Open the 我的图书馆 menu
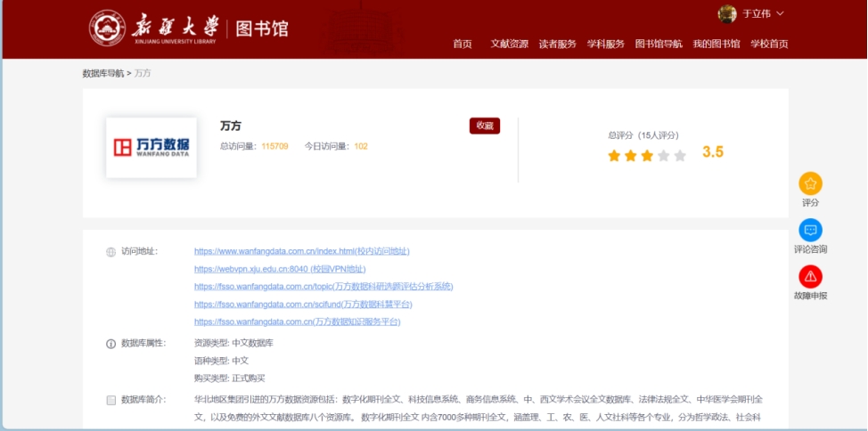 [x=717, y=45]
